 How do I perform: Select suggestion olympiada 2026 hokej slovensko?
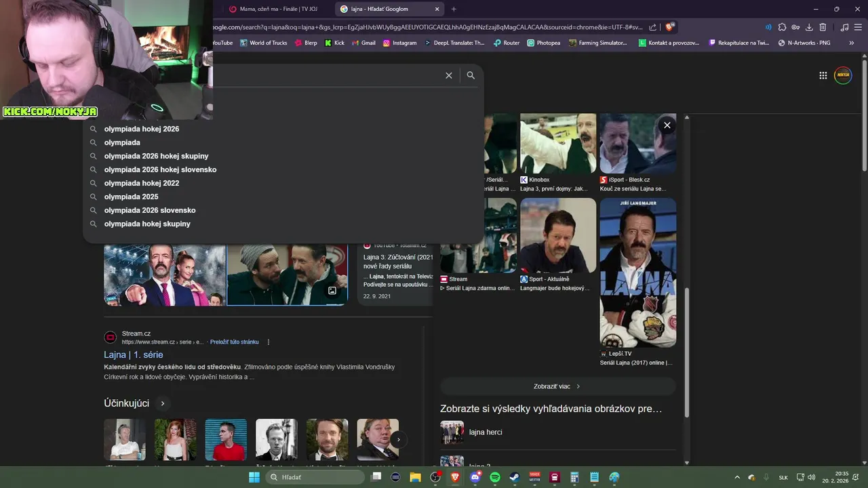click(x=283, y=169)
